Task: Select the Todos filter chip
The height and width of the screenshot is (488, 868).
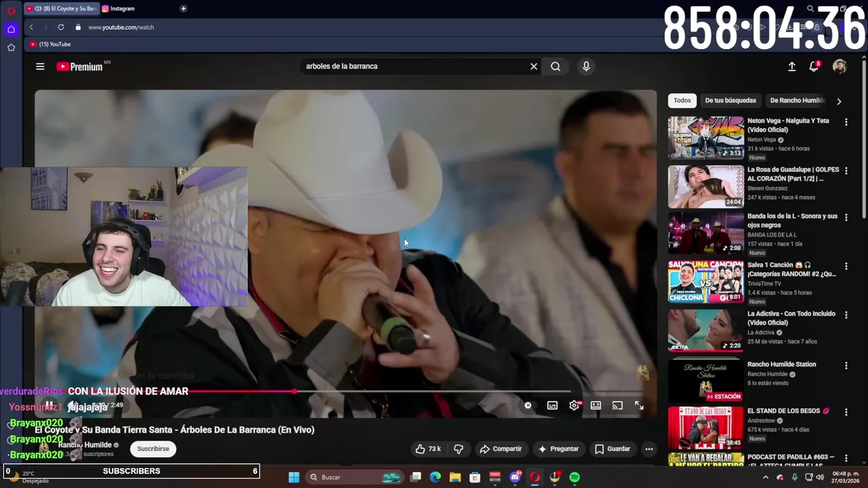Action: [682, 100]
